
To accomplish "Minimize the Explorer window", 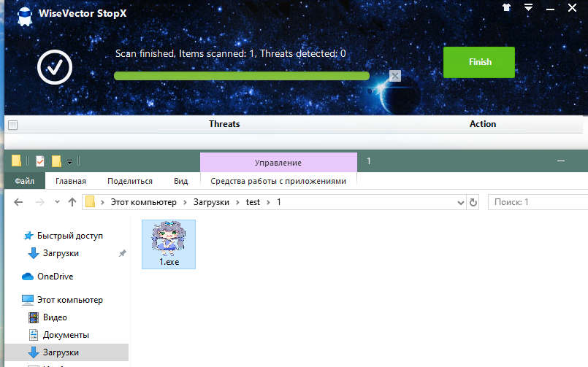I will tap(561, 161).
